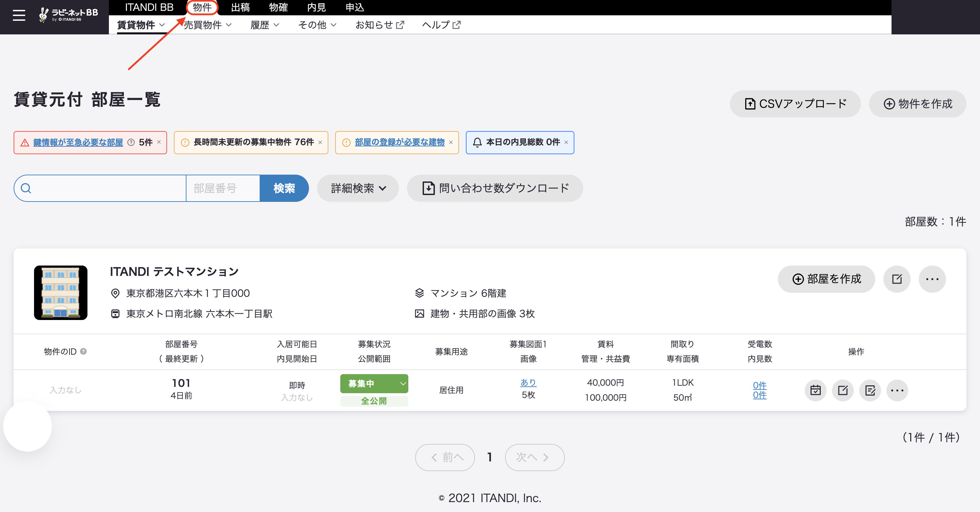Select the 物件 top tab
This screenshot has height=512, width=980.
point(202,7)
